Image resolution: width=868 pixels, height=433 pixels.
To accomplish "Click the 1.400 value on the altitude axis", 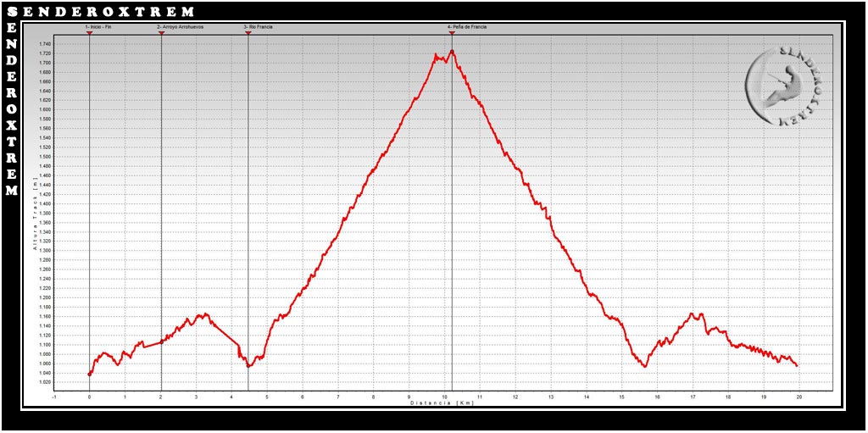I will click(45, 203).
